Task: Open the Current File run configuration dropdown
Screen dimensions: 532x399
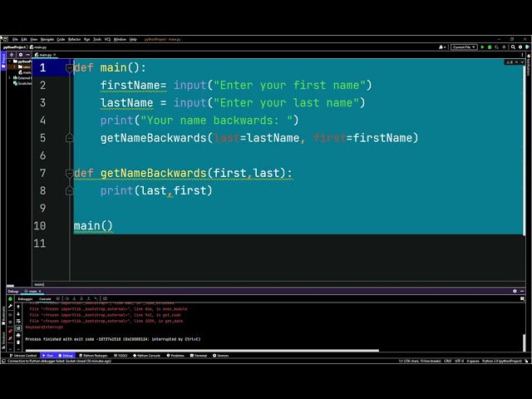Action: (464, 47)
